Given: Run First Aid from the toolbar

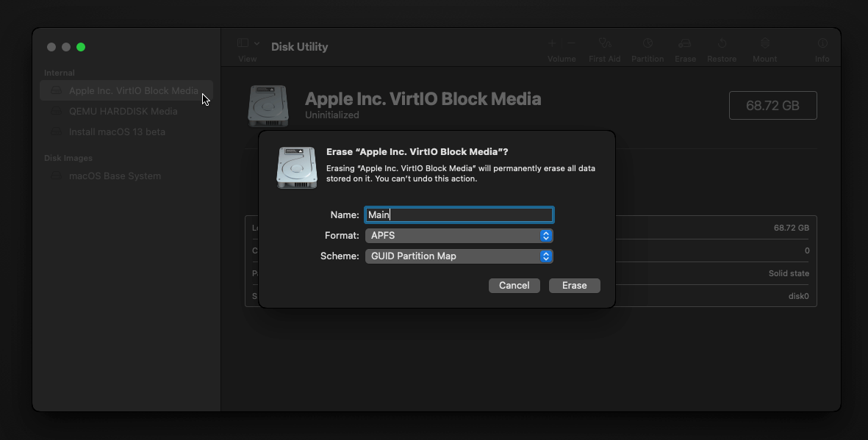Looking at the screenshot, I should [604, 43].
